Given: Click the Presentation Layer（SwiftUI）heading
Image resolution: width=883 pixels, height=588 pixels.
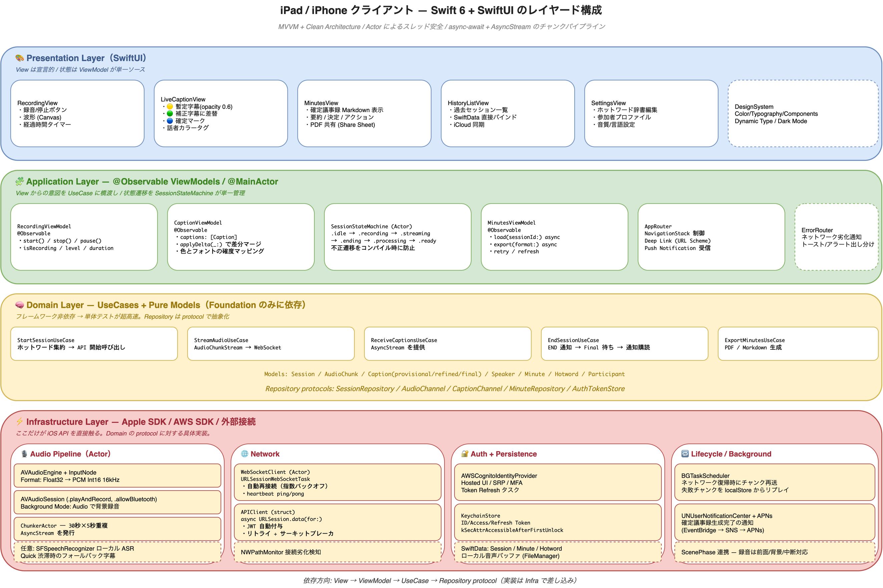Looking at the screenshot, I should coord(86,58).
